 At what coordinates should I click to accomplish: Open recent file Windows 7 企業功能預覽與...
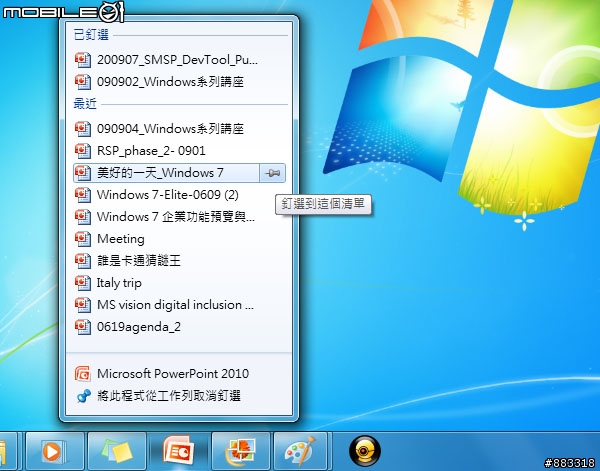click(179, 217)
